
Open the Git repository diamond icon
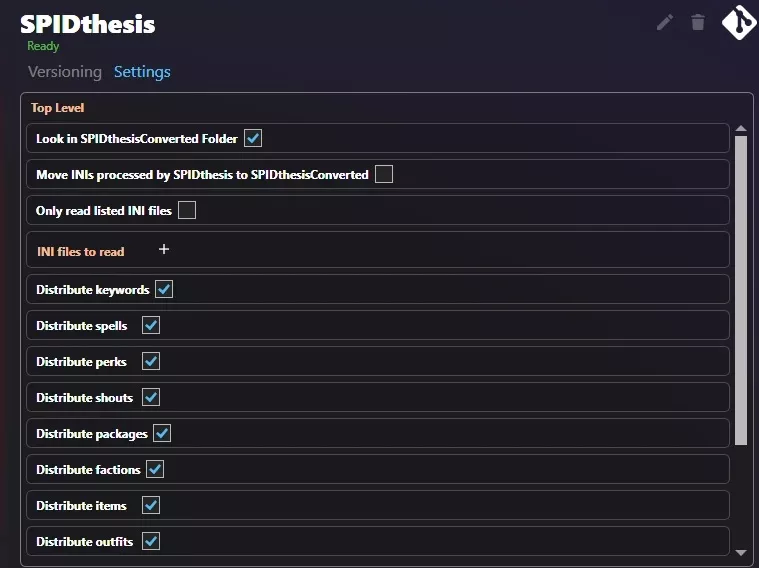pyautogui.click(x=739, y=22)
